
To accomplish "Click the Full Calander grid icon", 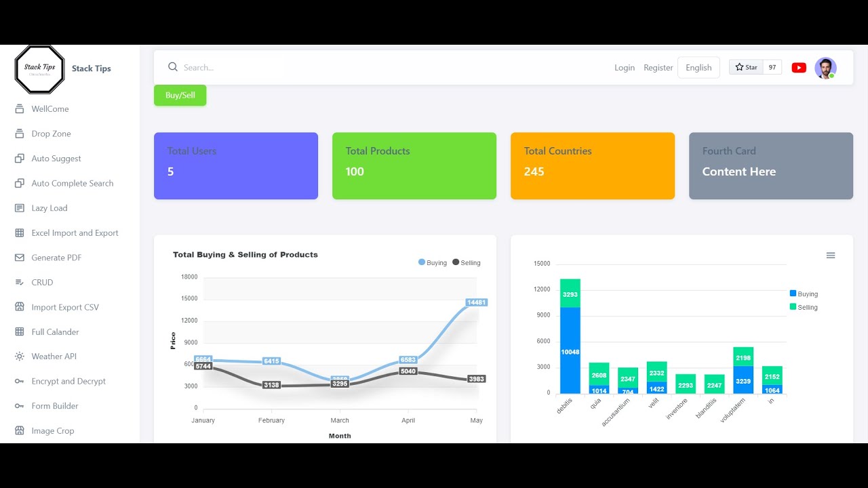I will [19, 331].
